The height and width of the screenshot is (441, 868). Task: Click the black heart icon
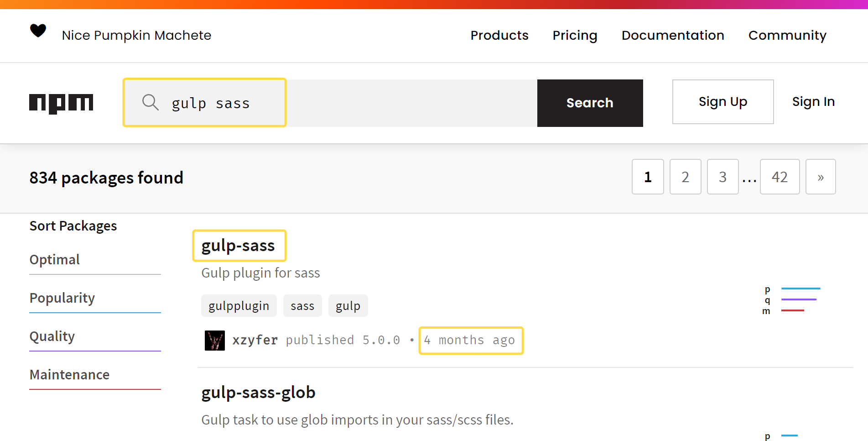point(38,31)
